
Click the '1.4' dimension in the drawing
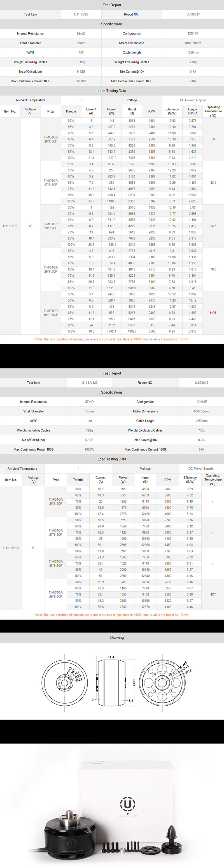click(131, 700)
